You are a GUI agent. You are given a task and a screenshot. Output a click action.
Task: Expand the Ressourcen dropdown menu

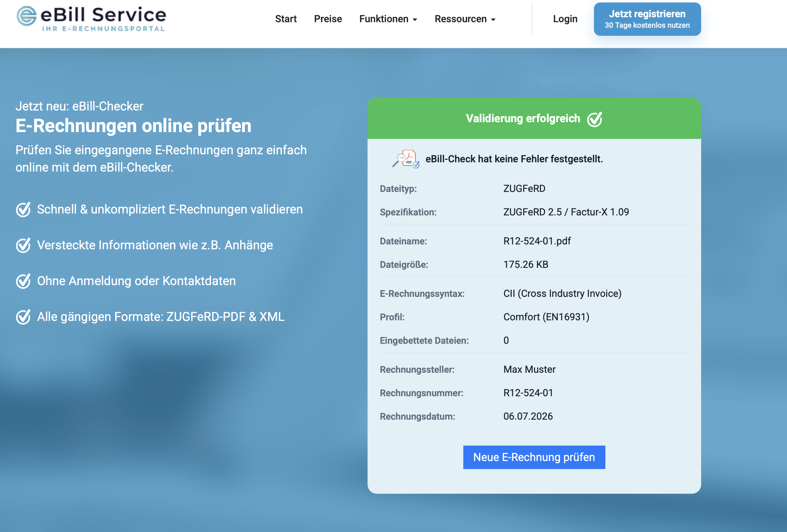(x=465, y=19)
